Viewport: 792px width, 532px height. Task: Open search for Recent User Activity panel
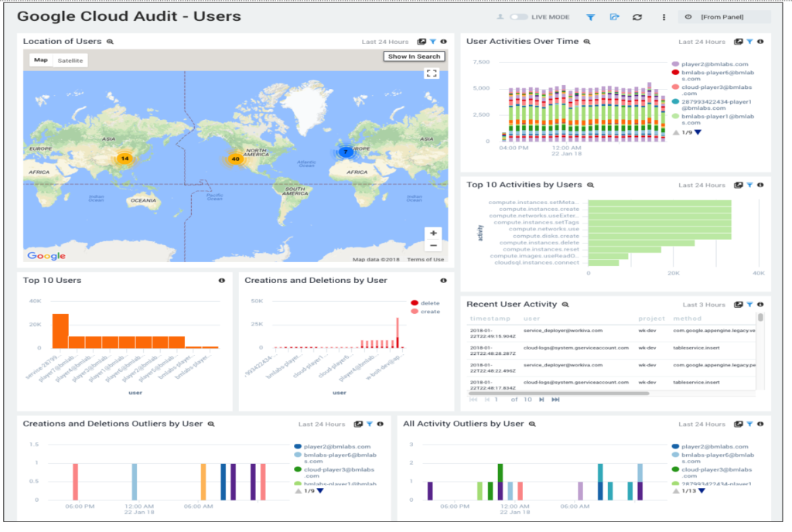(565, 305)
